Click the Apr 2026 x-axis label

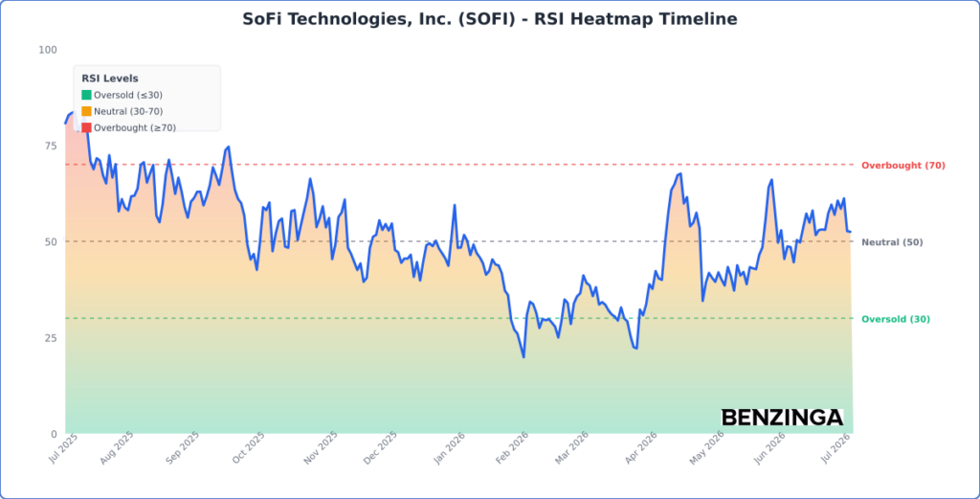tap(642, 446)
